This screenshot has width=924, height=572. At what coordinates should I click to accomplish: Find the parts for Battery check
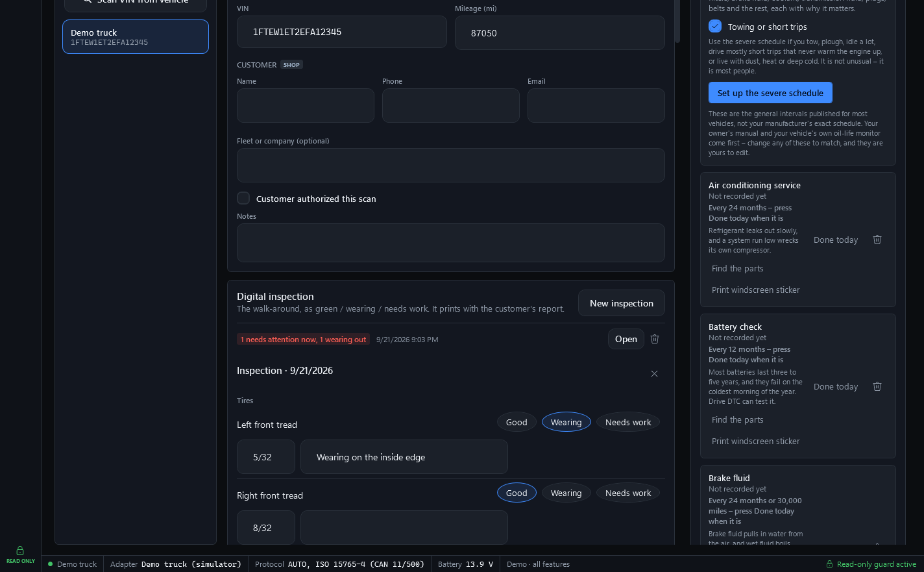(x=738, y=419)
